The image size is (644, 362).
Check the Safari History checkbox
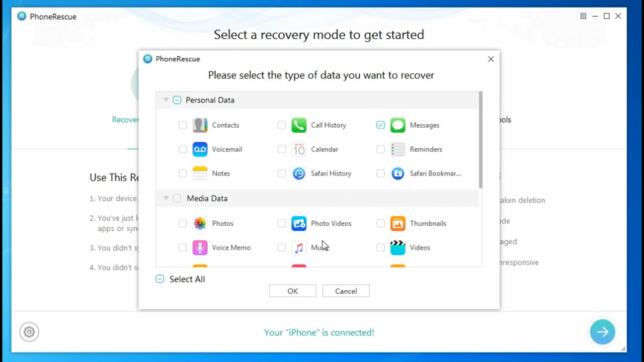tap(282, 173)
